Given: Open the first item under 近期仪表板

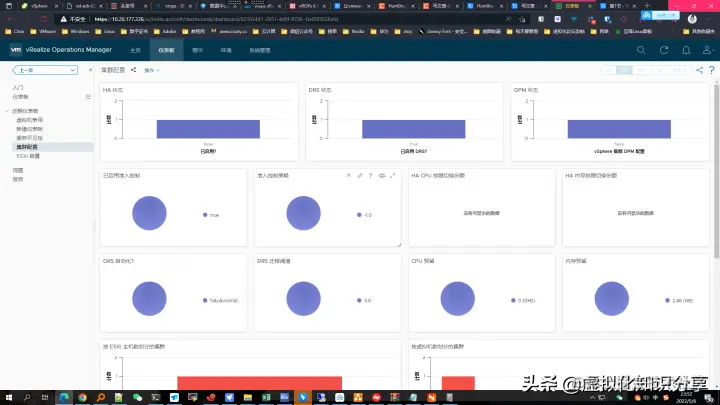Looking at the screenshot, I should point(30,120).
